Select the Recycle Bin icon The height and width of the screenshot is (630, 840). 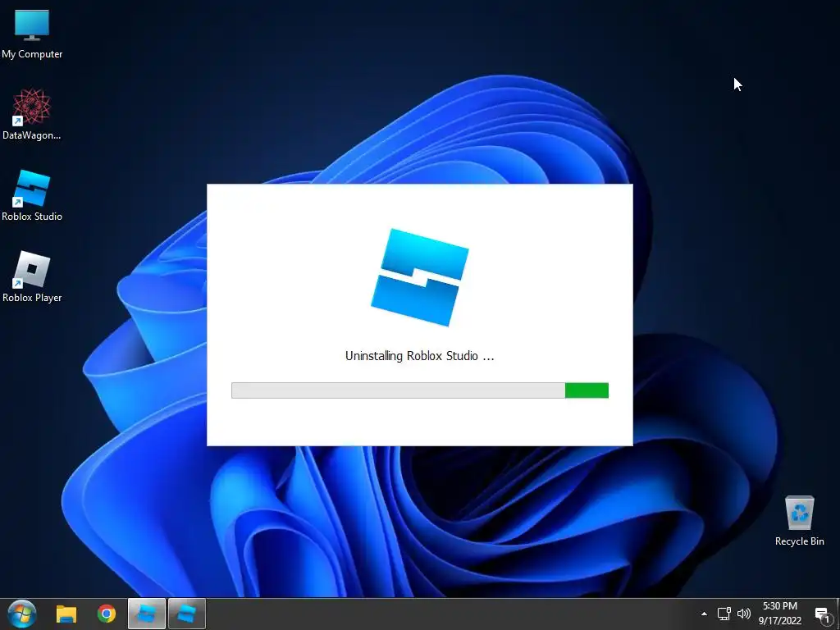(x=799, y=521)
